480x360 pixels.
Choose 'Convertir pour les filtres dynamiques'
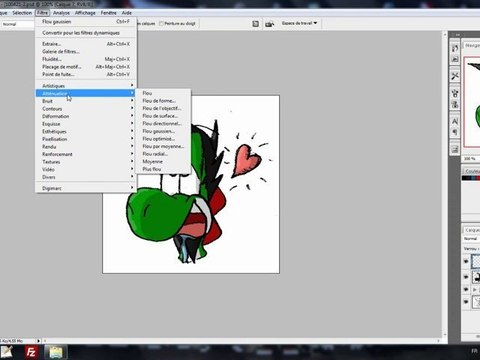(x=86, y=33)
